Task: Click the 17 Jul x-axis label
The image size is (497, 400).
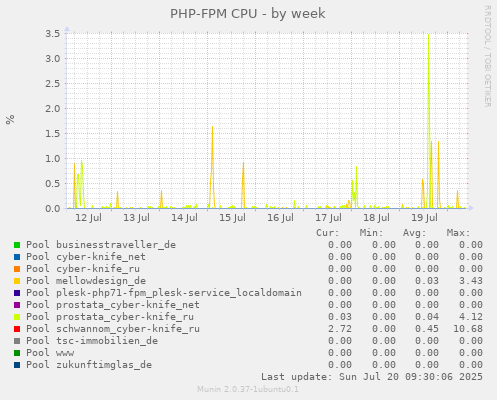Action: click(x=328, y=218)
